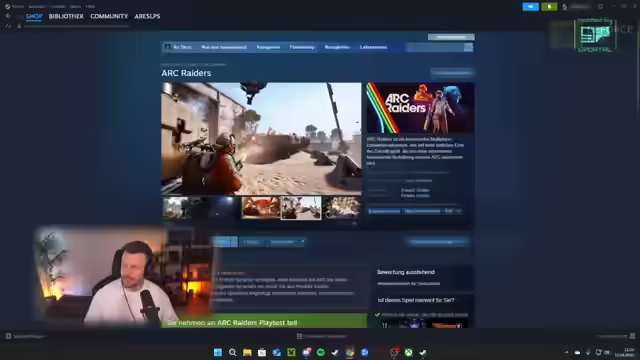Expand the dropdown arrow beside the wishlist buttons
This screenshot has height=360, width=640.
click(x=302, y=242)
